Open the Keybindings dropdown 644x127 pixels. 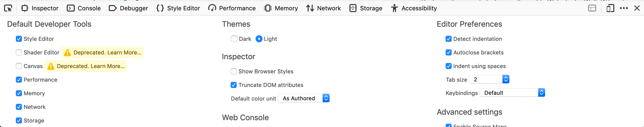point(512,93)
